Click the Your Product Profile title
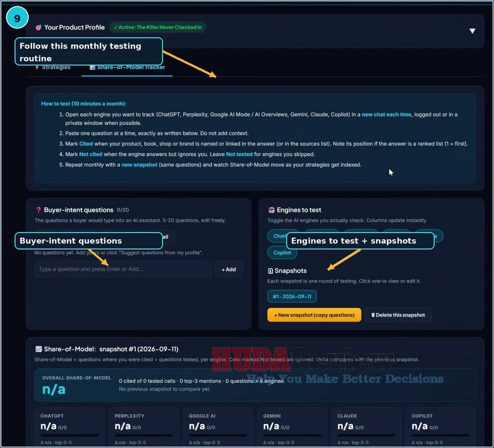Image resolution: width=494 pixels, height=448 pixels. tap(74, 27)
